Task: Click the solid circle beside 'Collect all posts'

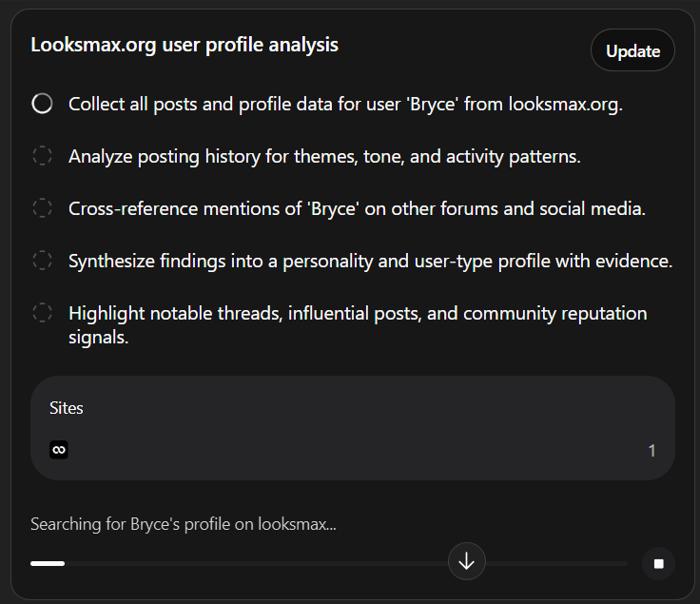Action: tap(42, 104)
